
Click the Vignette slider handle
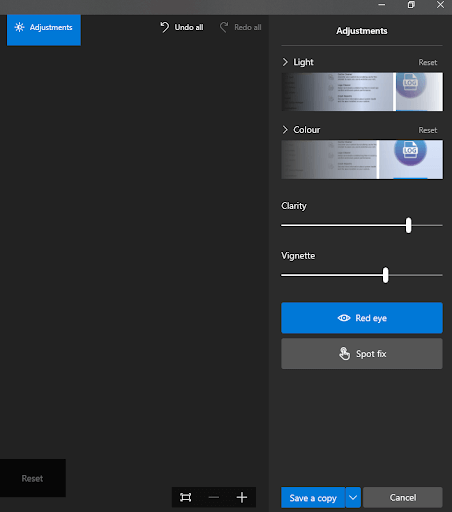point(385,275)
